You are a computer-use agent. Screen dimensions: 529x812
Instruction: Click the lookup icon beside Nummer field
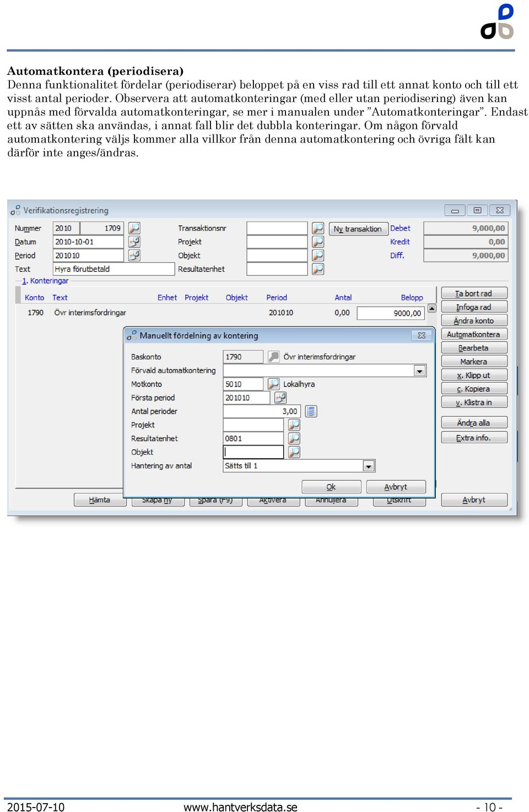[x=134, y=228]
